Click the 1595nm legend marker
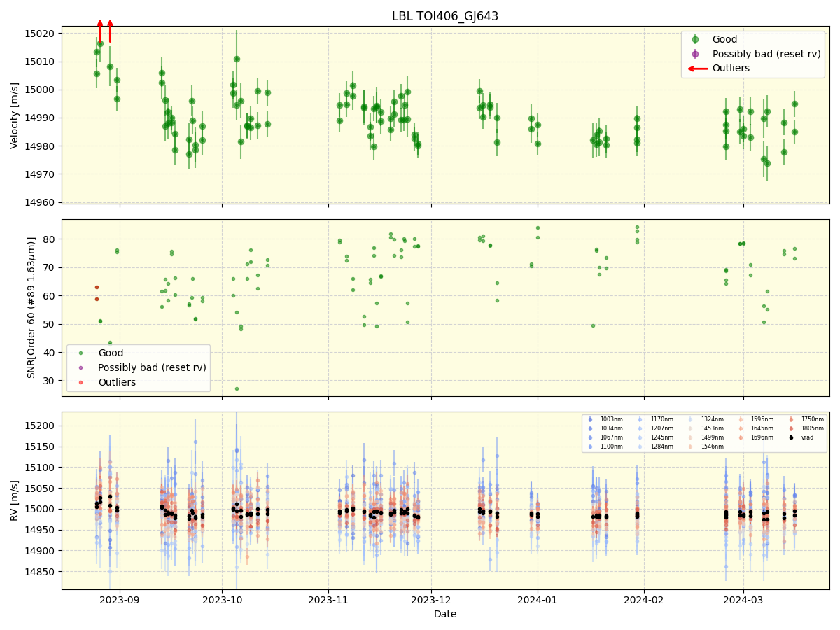Image resolution: width=840 pixels, height=630 pixels. click(x=741, y=419)
